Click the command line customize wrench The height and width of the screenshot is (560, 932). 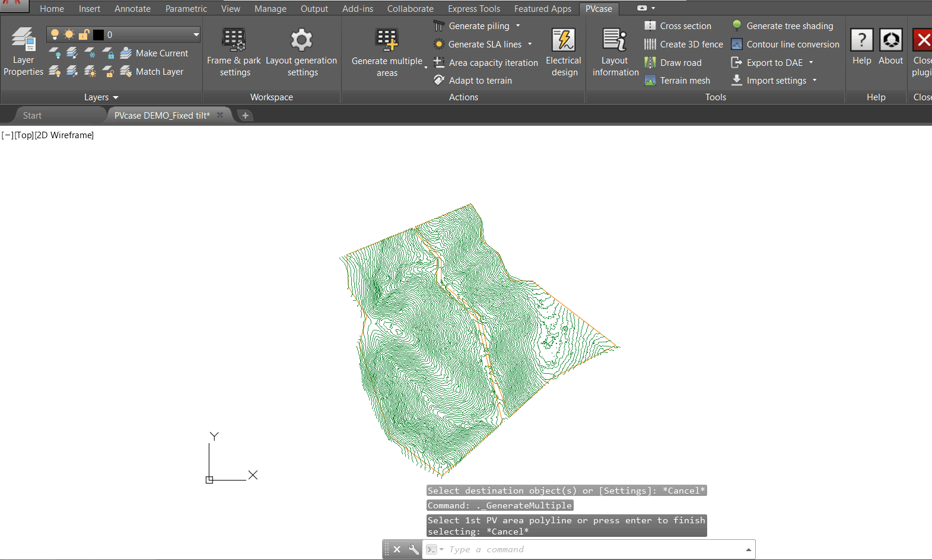[413, 549]
